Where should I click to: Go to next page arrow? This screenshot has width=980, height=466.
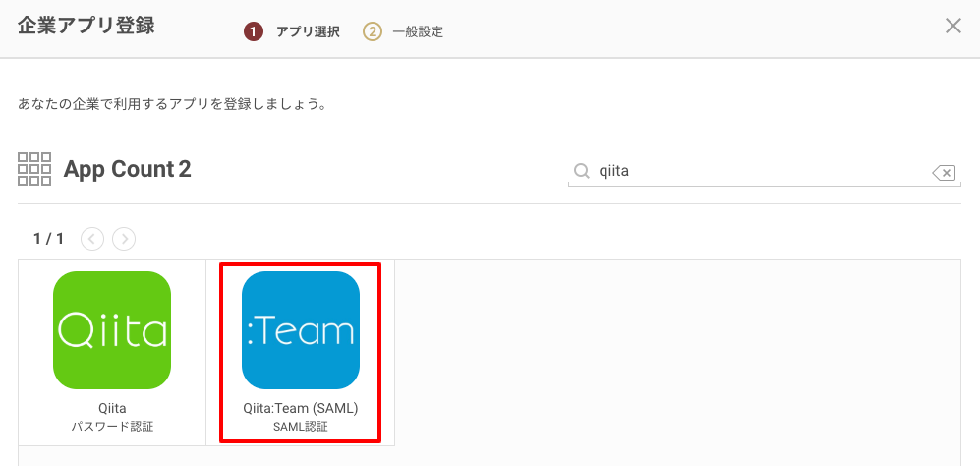click(x=124, y=238)
